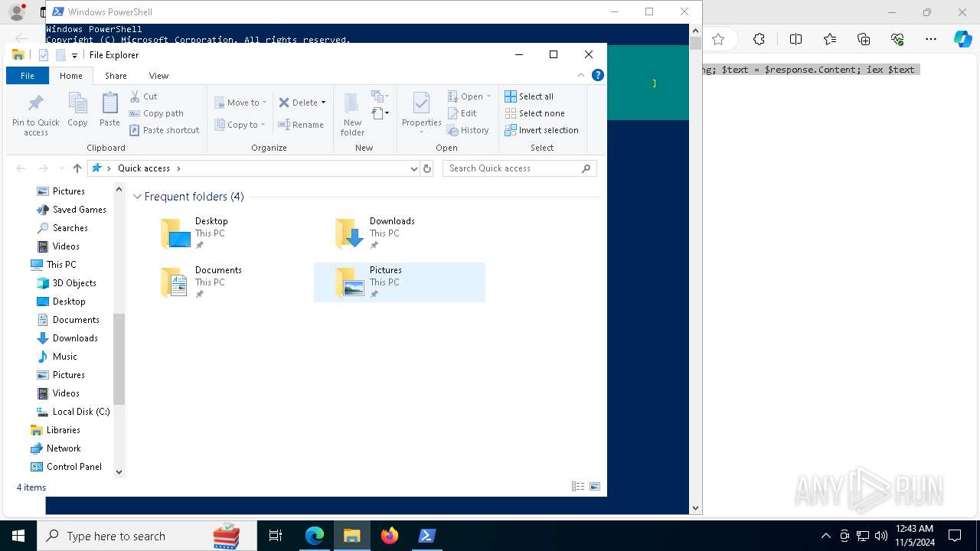Switch to the Home ribbon tab
This screenshot has height=551, width=980.
coord(71,76)
